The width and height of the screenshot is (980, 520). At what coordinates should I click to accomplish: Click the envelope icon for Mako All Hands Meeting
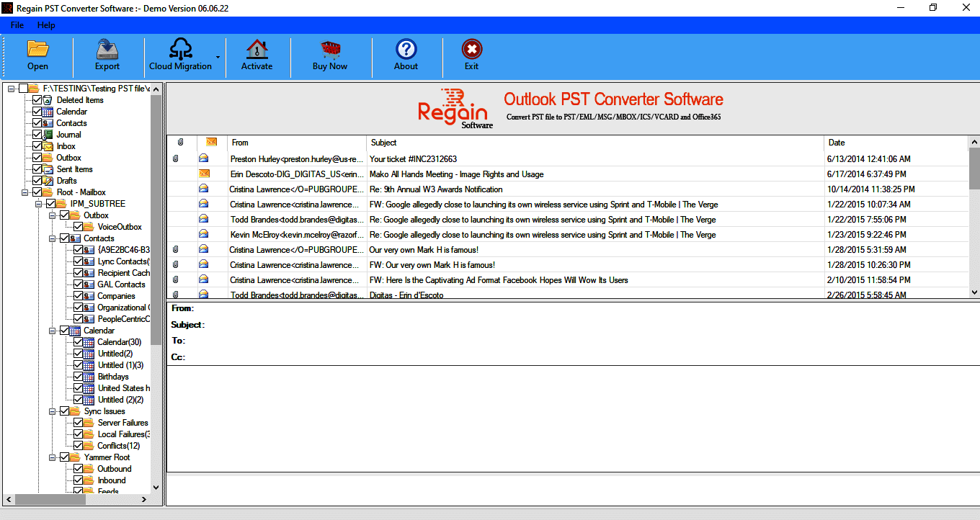204,174
